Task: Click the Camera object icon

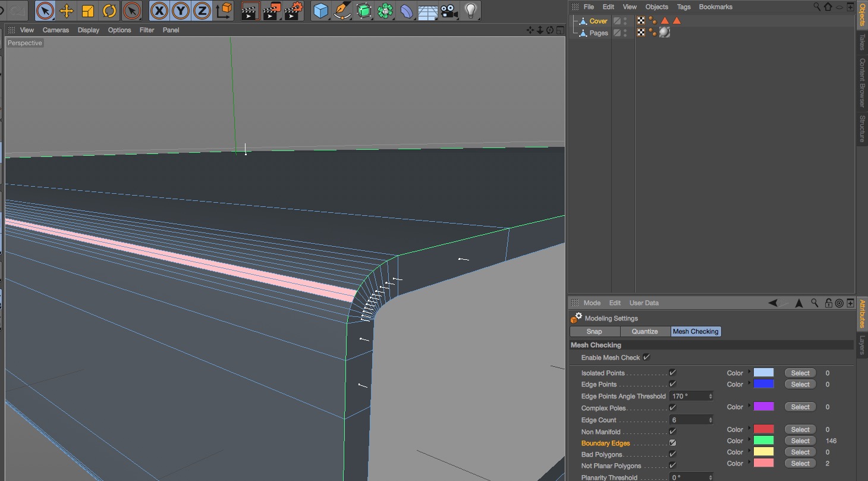Action: click(x=449, y=11)
